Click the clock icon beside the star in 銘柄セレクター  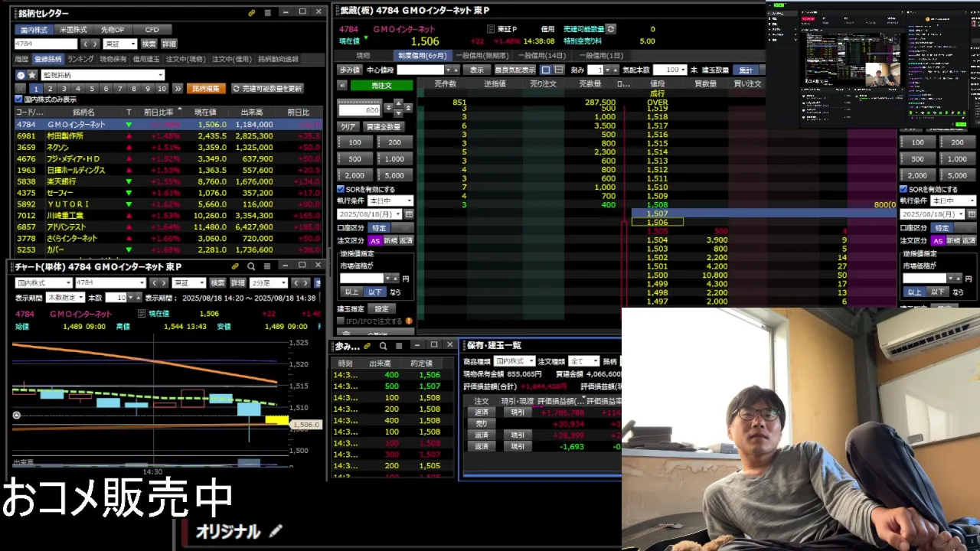tap(21, 75)
